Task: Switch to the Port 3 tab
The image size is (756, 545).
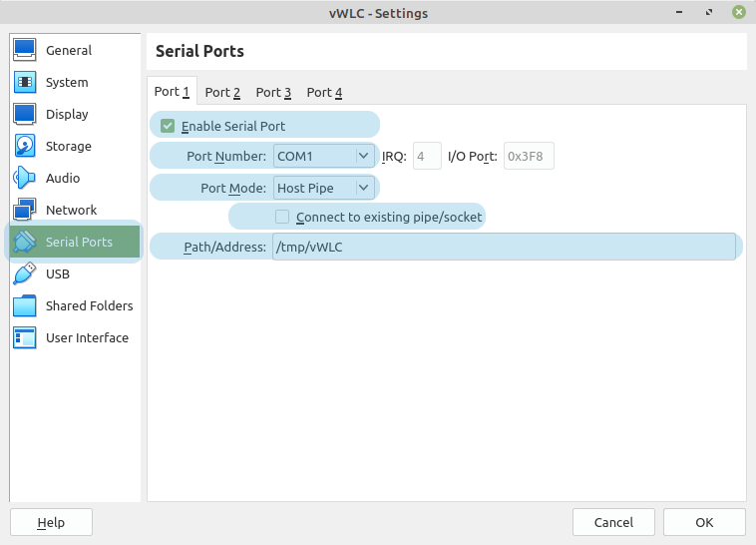Action: pos(273,92)
